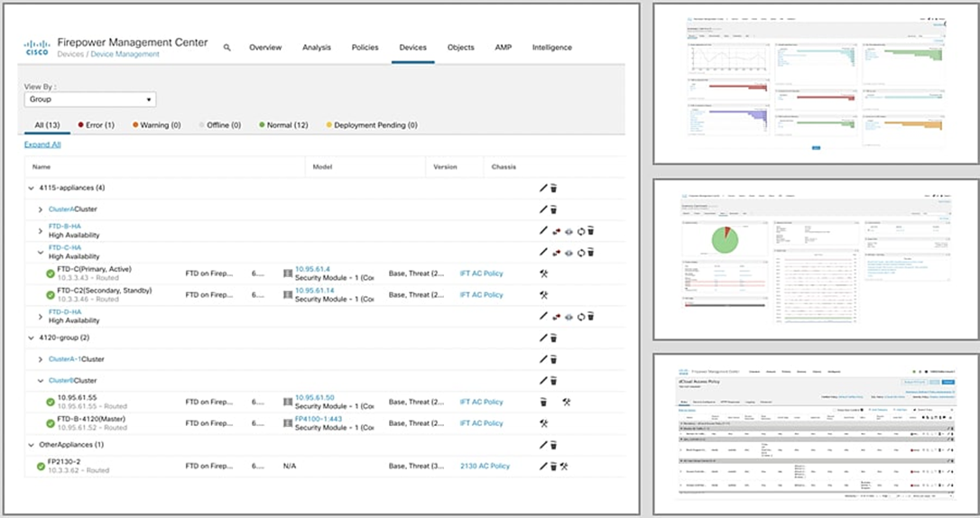Click the search magnifier icon in the header
The width and height of the screenshot is (980, 518).
[227, 48]
